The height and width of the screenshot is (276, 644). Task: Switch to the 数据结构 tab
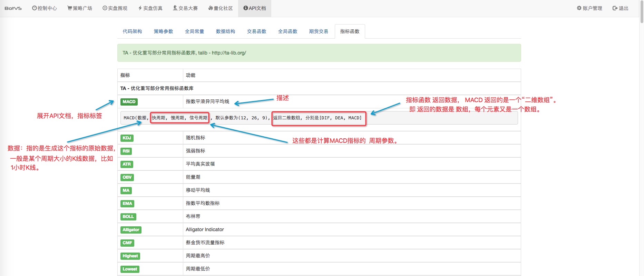(225, 31)
